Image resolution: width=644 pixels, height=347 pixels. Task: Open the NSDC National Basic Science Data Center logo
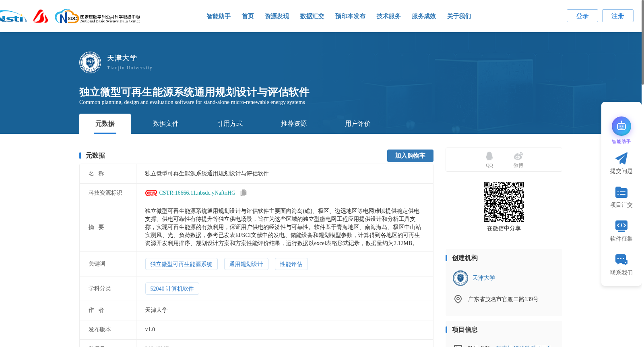[x=97, y=17]
